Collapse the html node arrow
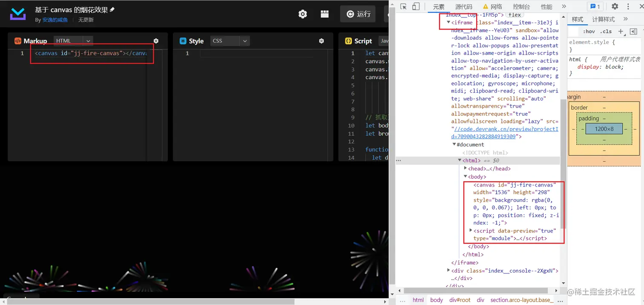 460,160
